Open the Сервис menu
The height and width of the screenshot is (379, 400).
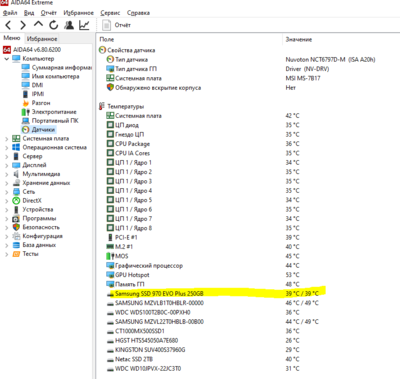pos(110,13)
